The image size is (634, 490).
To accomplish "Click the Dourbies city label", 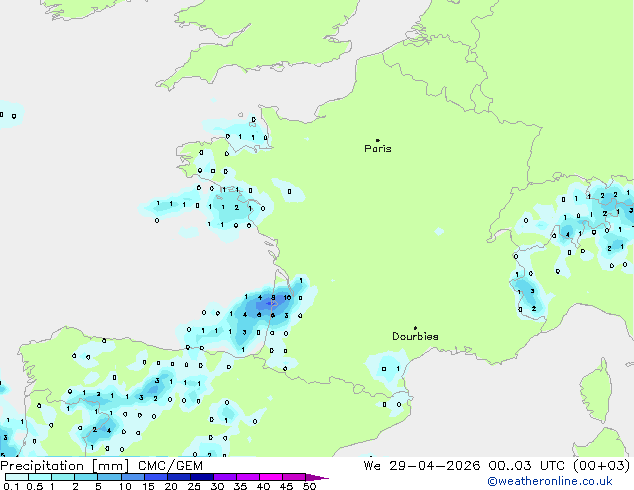I will [x=415, y=336].
